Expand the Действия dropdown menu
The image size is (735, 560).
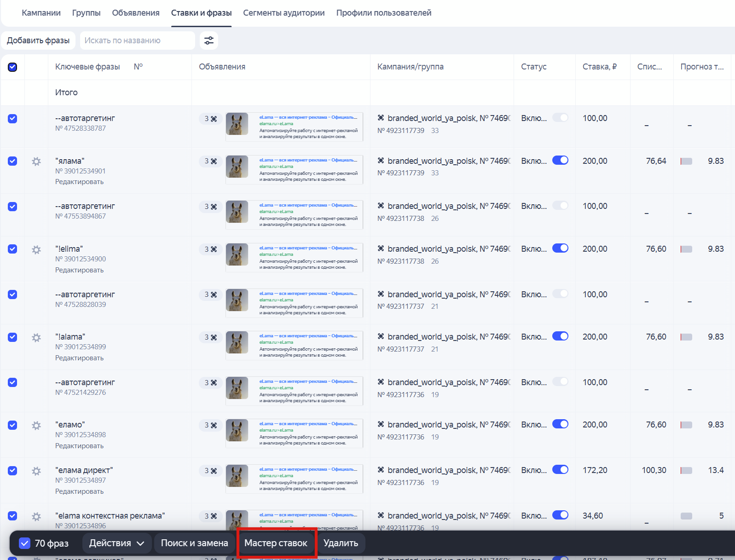pyautogui.click(x=116, y=543)
